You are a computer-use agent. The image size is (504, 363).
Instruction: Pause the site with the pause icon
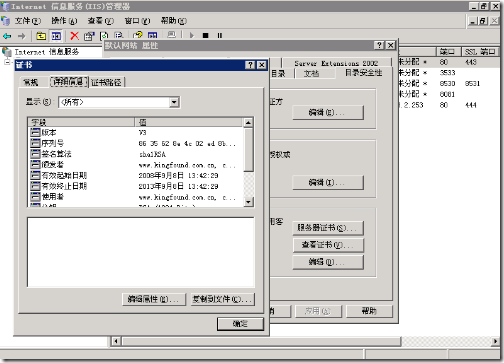coord(220,35)
